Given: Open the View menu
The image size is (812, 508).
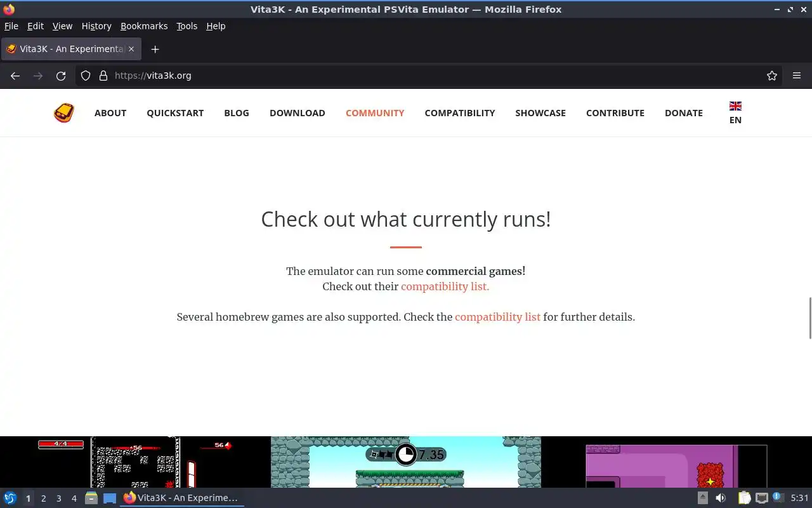Looking at the screenshot, I should 62,26.
